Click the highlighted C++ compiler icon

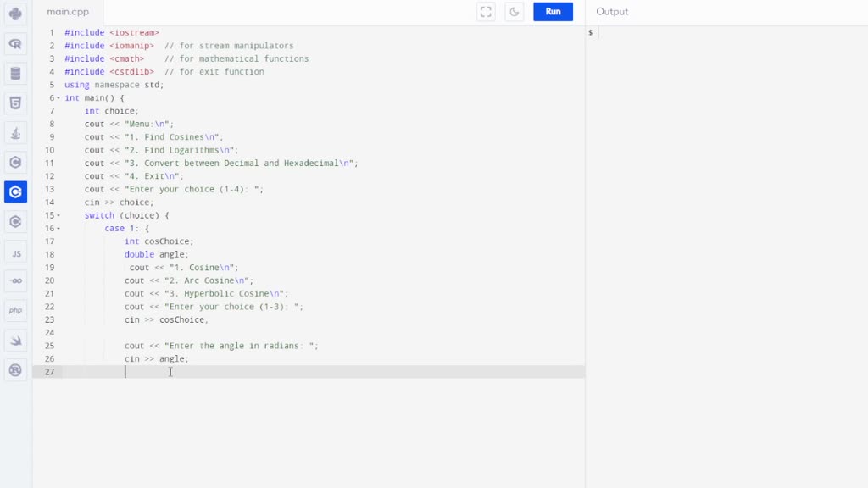point(15,192)
